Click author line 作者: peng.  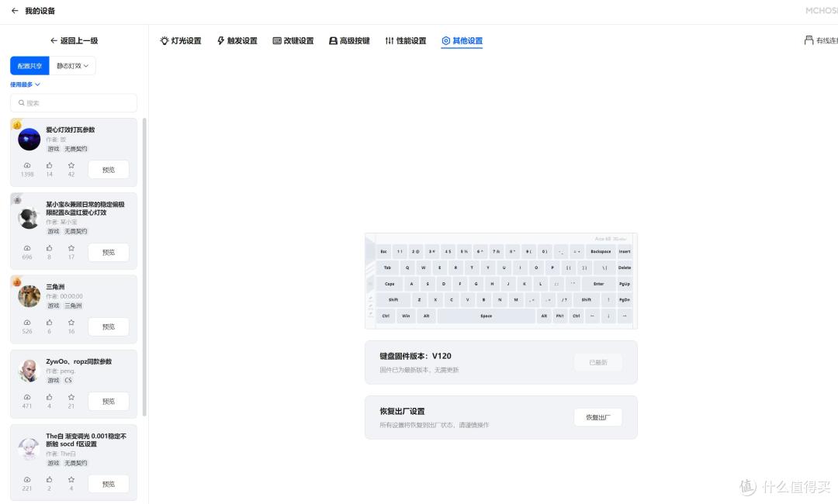pos(61,371)
